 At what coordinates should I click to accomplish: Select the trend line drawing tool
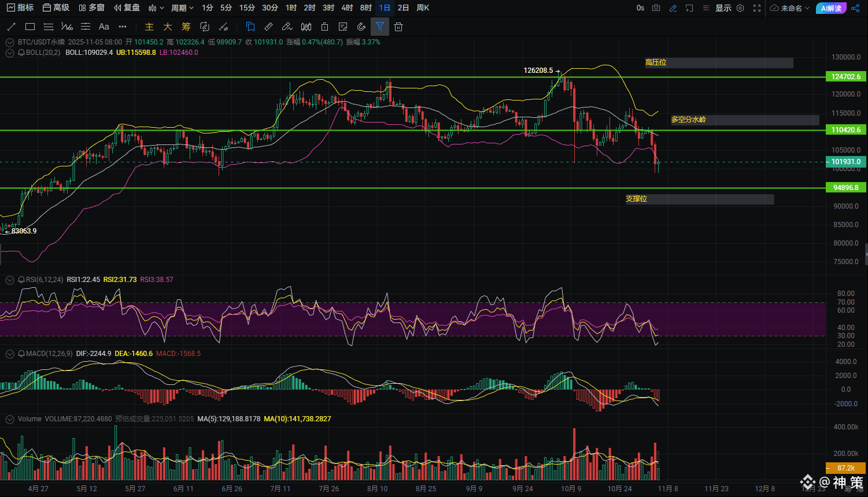click(11, 27)
